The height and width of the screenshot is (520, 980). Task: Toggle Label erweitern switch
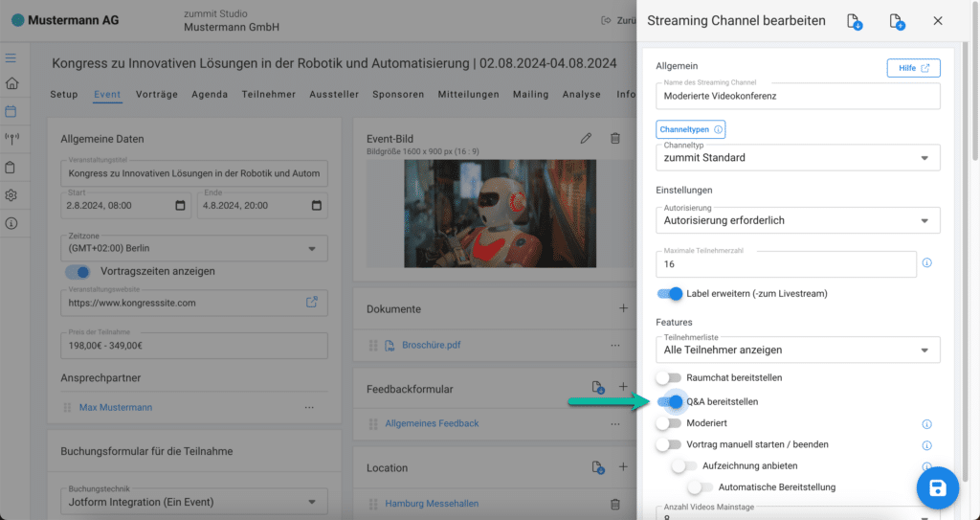[x=670, y=293]
